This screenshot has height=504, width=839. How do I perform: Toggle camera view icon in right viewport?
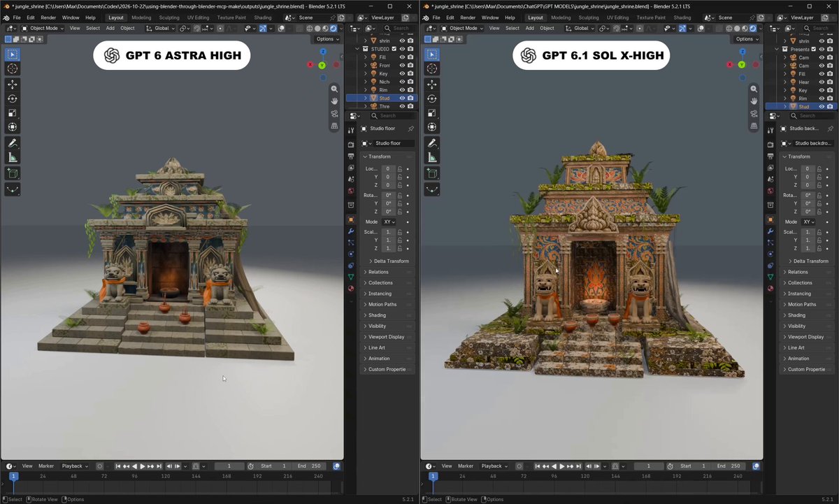[x=754, y=114]
